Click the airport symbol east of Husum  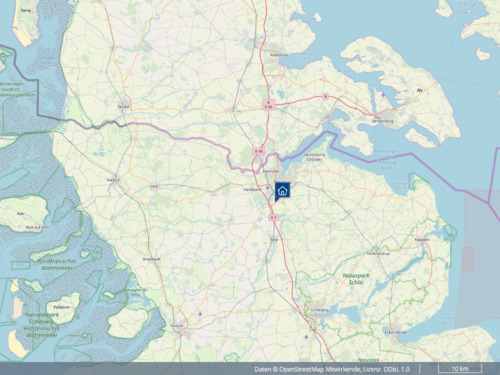[x=200, y=314]
